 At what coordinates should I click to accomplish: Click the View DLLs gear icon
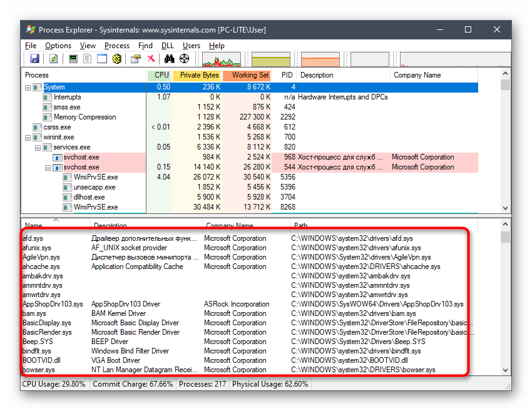[116, 59]
